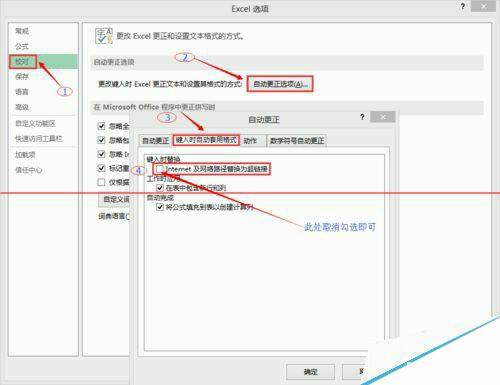Switch to the 自动更正 tab
500x385 pixels.
(x=155, y=141)
